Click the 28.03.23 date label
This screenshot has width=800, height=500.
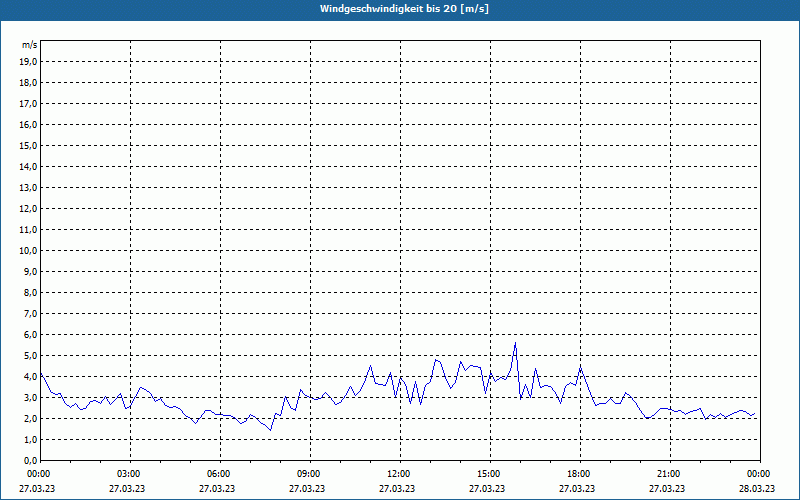click(x=757, y=488)
